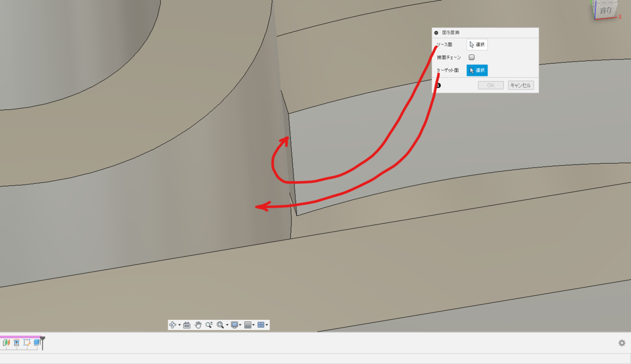Select the Zoom magnifier tool
The height and width of the screenshot is (364, 631).
coord(209,325)
